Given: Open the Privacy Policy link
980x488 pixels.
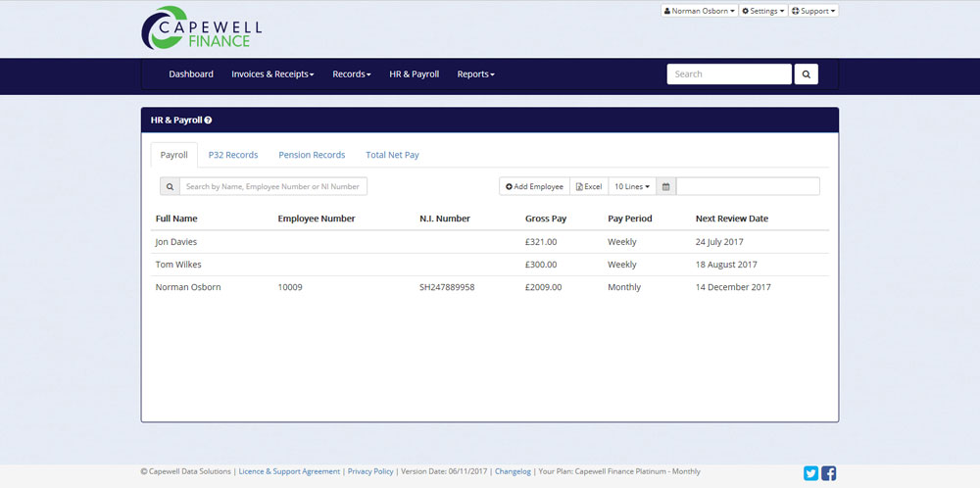Looking at the screenshot, I should [x=370, y=471].
